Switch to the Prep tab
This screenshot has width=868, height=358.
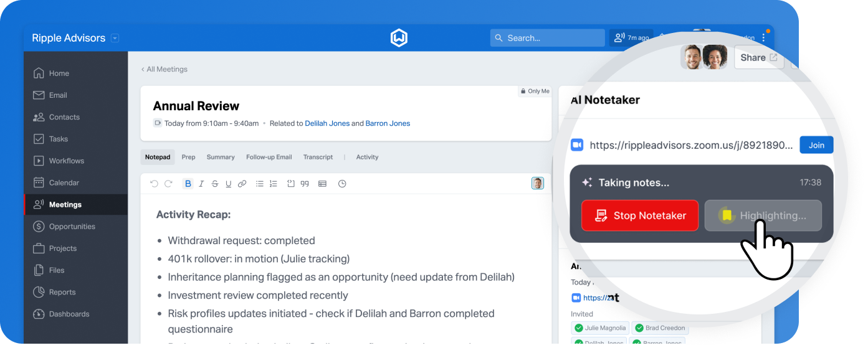coord(188,157)
